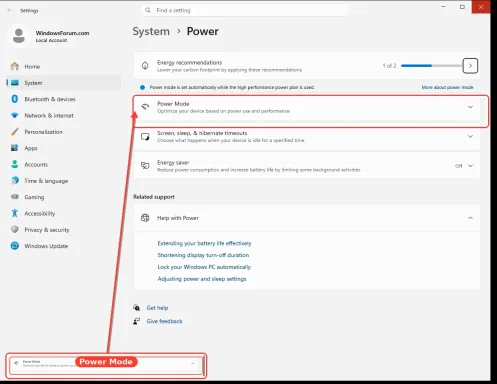Click the Personalization paintbrush icon
The width and height of the screenshot is (497, 384).
[15, 132]
